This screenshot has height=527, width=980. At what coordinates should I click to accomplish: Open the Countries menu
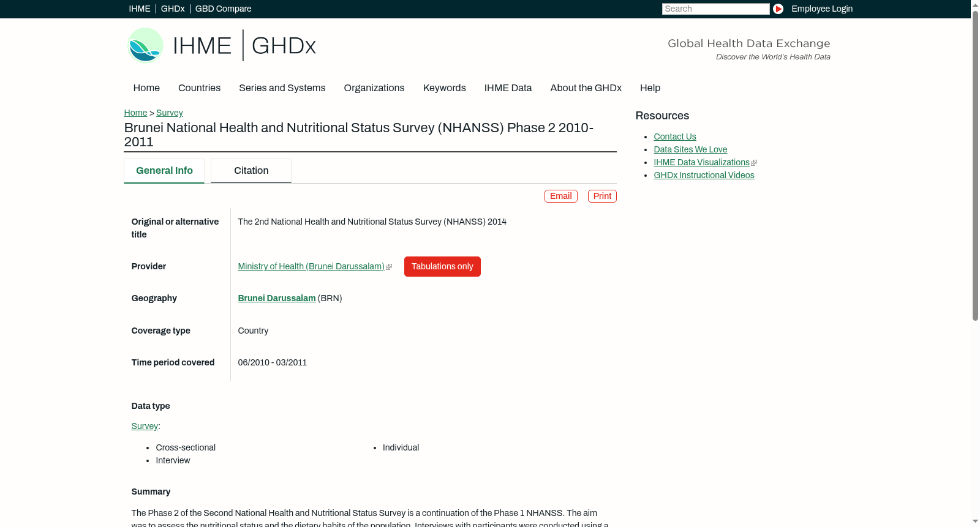click(x=199, y=88)
